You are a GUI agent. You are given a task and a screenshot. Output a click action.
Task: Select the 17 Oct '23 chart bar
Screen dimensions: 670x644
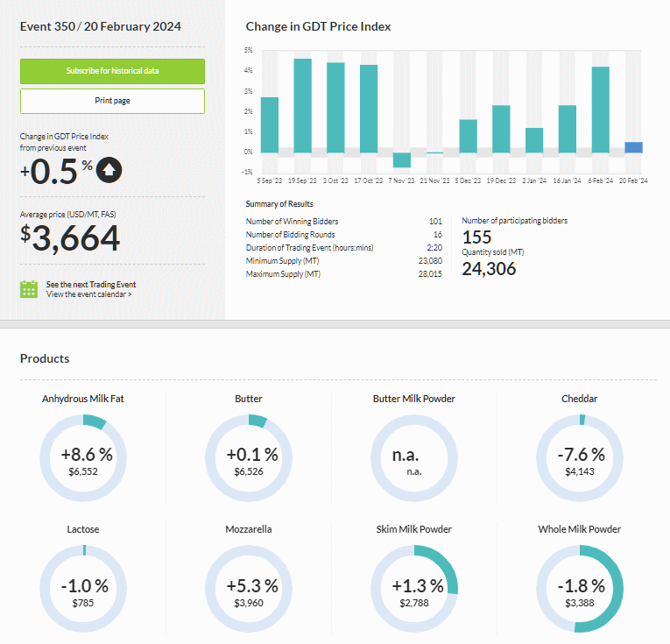(369, 109)
